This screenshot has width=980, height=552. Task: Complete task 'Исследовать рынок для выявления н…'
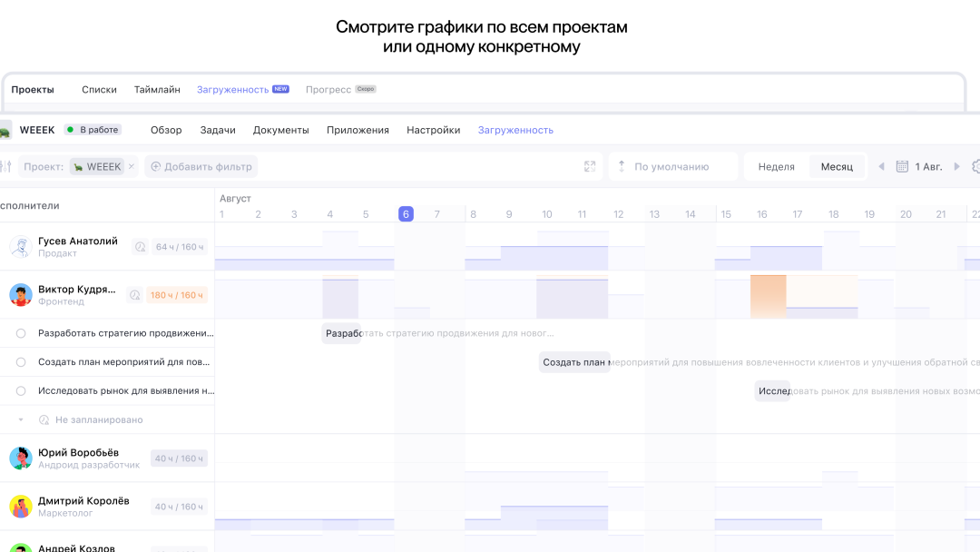(x=21, y=391)
